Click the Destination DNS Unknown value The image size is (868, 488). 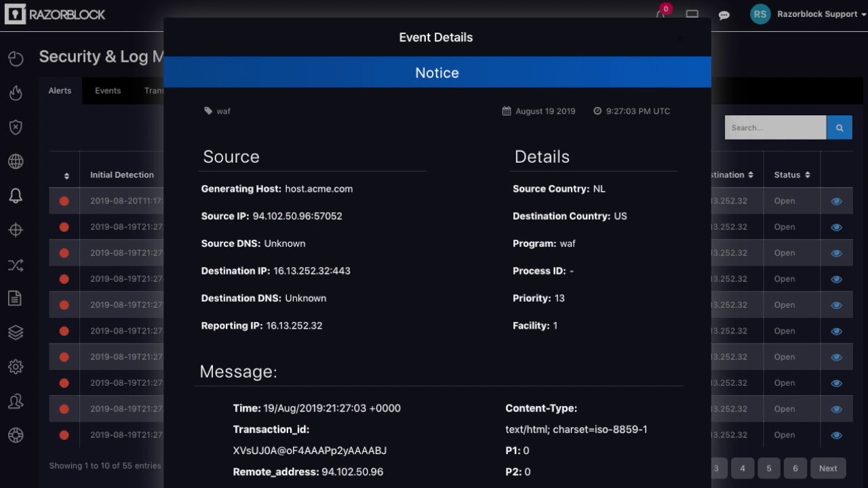[306, 298]
